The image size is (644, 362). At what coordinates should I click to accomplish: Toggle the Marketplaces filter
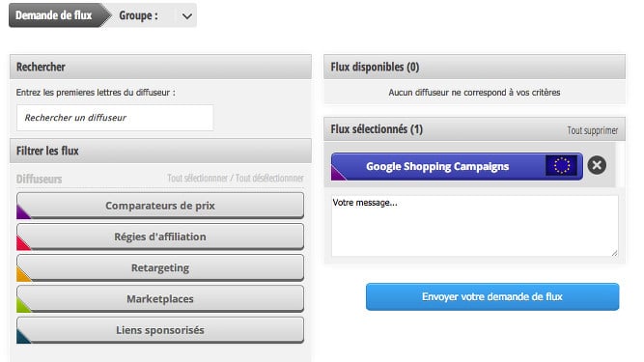point(160,299)
